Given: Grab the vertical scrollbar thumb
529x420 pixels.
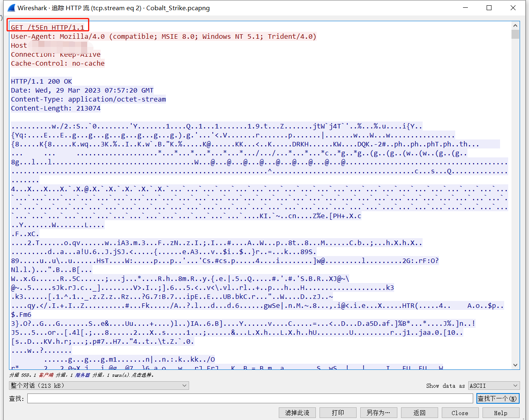Looking at the screenshot, I should 516,34.
